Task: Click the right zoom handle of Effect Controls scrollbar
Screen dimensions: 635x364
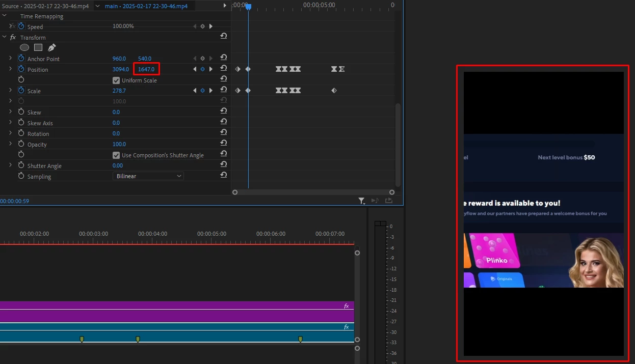Action: coord(392,192)
